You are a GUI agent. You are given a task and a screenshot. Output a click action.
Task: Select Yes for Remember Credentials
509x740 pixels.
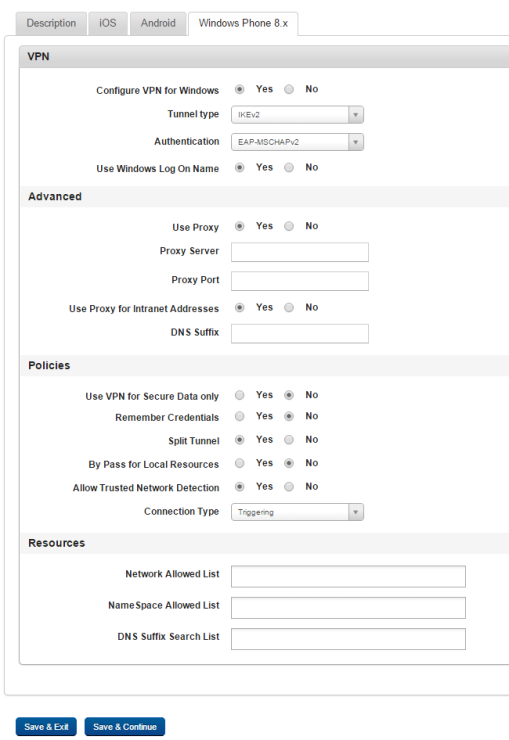(240, 416)
